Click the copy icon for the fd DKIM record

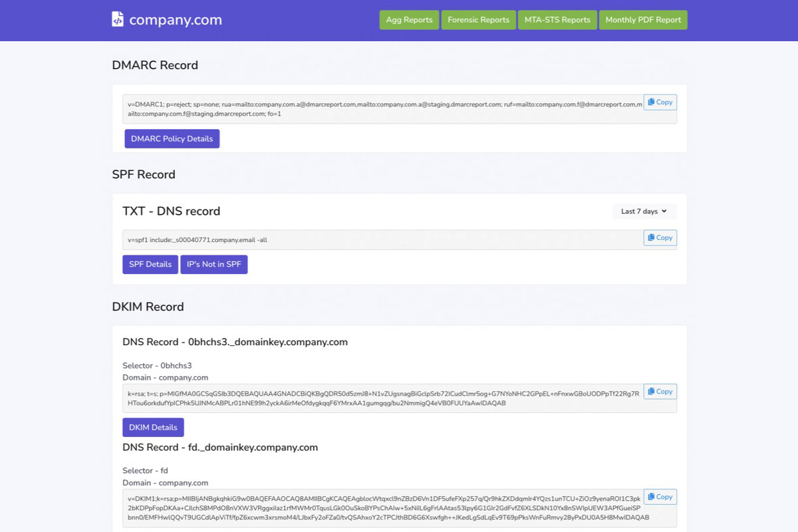tap(650, 496)
